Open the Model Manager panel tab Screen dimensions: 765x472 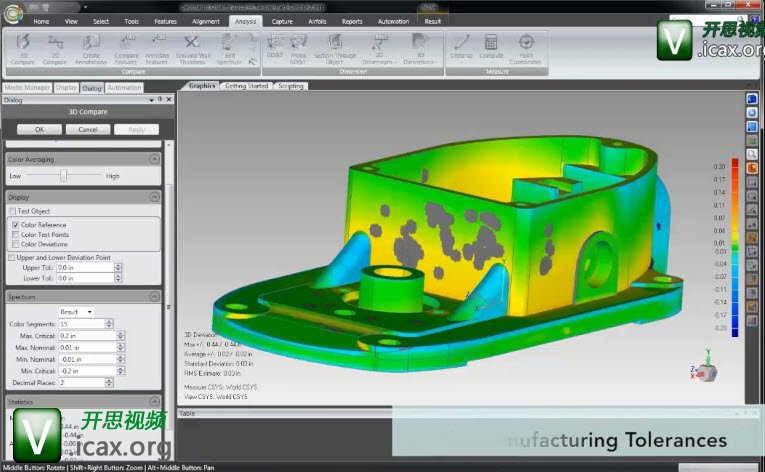pyautogui.click(x=26, y=88)
